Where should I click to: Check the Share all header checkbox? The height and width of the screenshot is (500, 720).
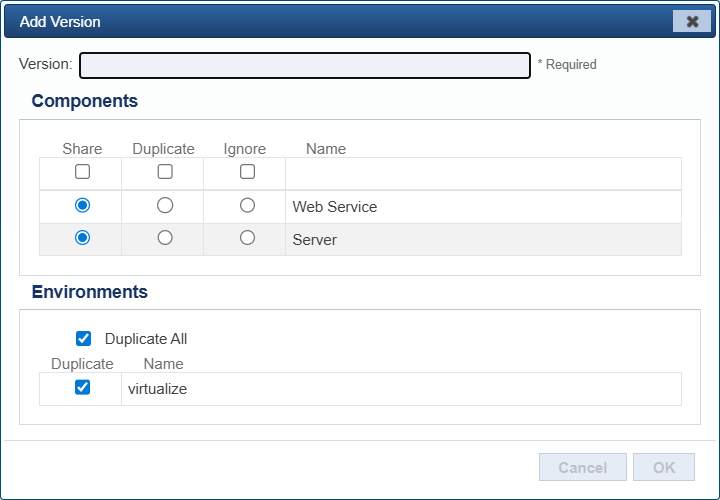pos(83,172)
